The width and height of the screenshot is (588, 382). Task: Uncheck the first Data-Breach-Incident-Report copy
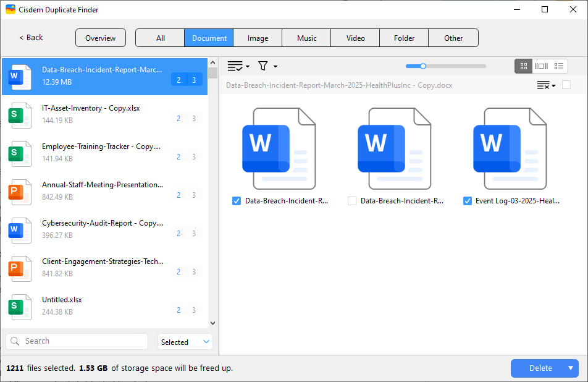236,200
